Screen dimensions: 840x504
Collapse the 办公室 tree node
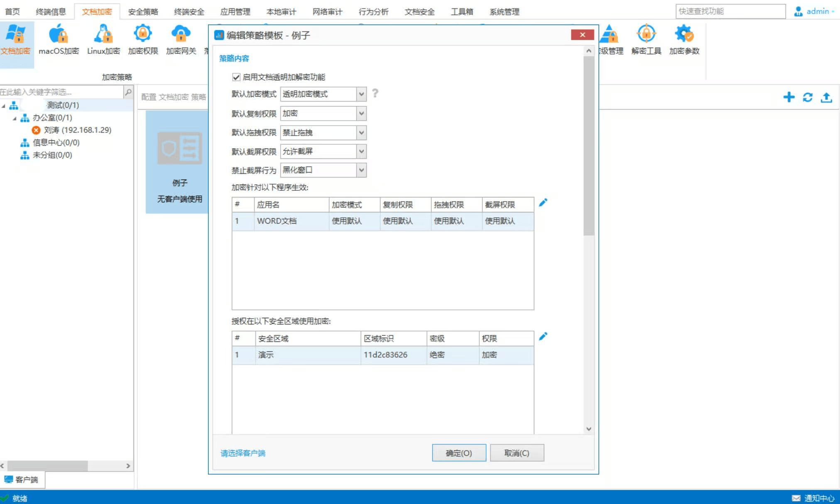point(15,118)
